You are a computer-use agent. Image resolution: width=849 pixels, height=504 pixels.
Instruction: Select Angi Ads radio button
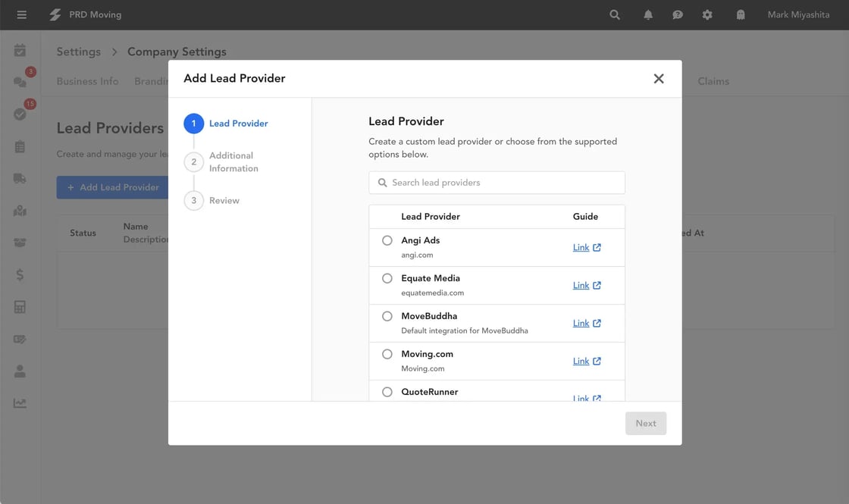pos(387,240)
